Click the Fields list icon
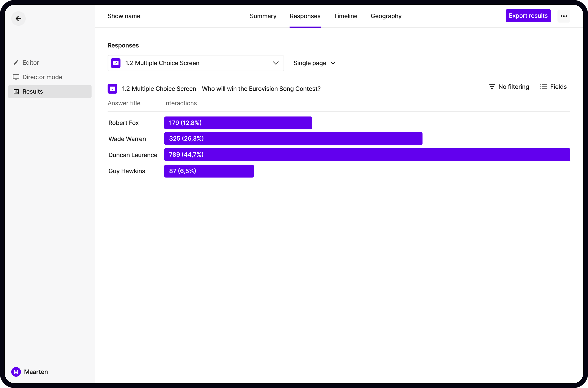588x388 pixels. click(x=544, y=87)
